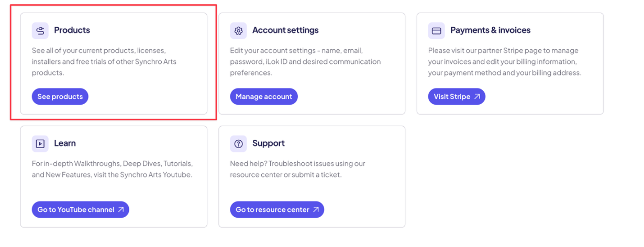Select the Support heading
This screenshot has height=247, width=644.
268,143
